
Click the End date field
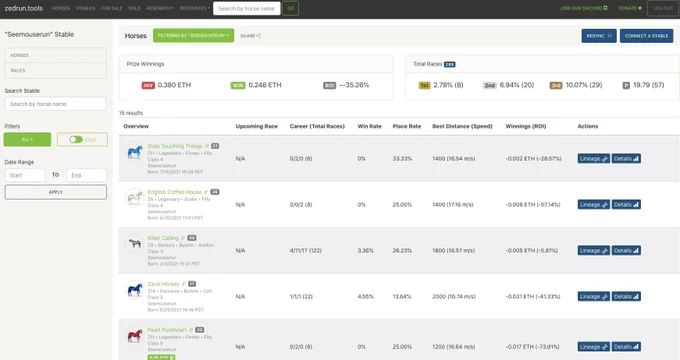(x=86, y=175)
